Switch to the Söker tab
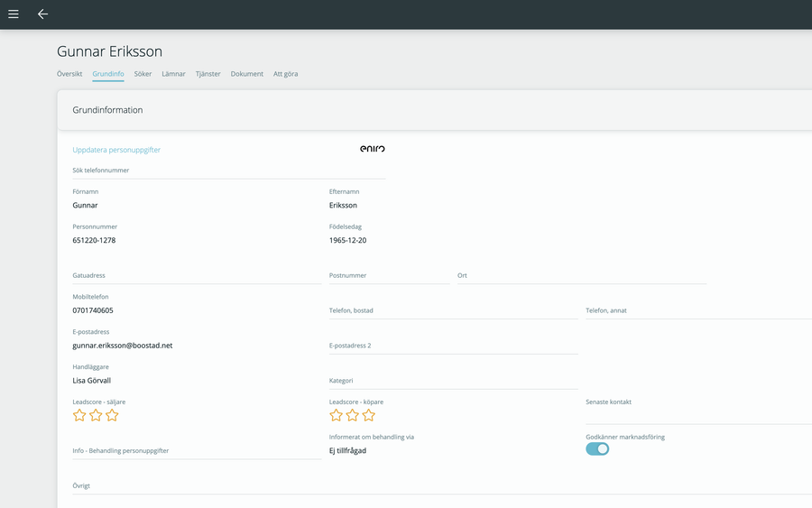The image size is (812, 508). [143, 73]
